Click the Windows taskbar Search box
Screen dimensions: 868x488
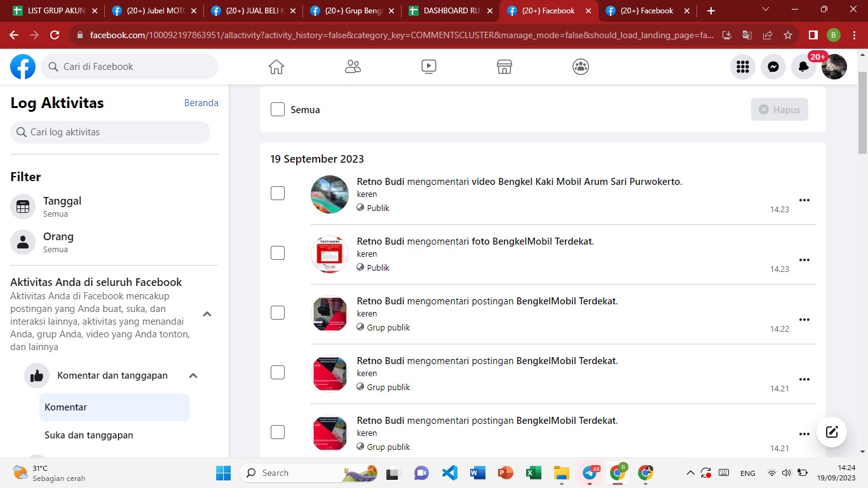(x=309, y=473)
